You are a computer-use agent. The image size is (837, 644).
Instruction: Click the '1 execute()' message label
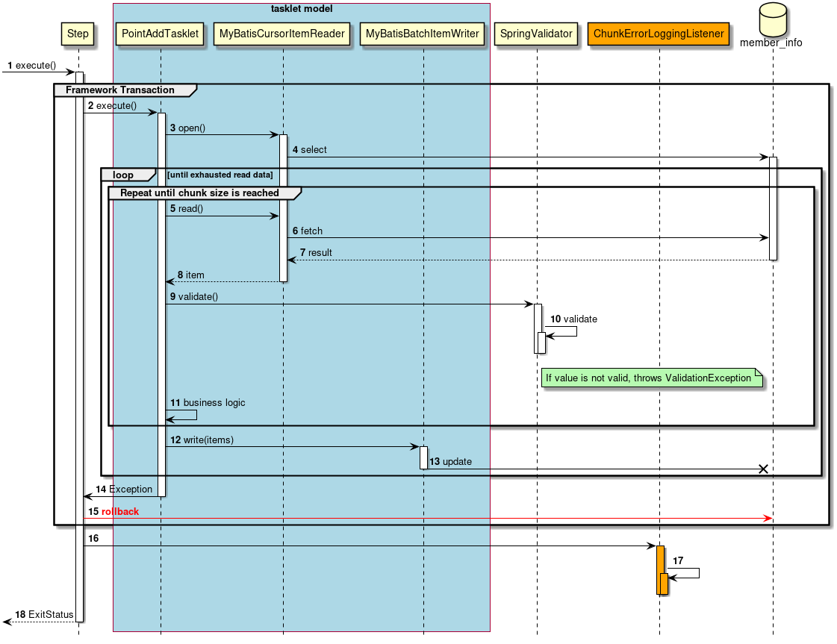(x=31, y=65)
